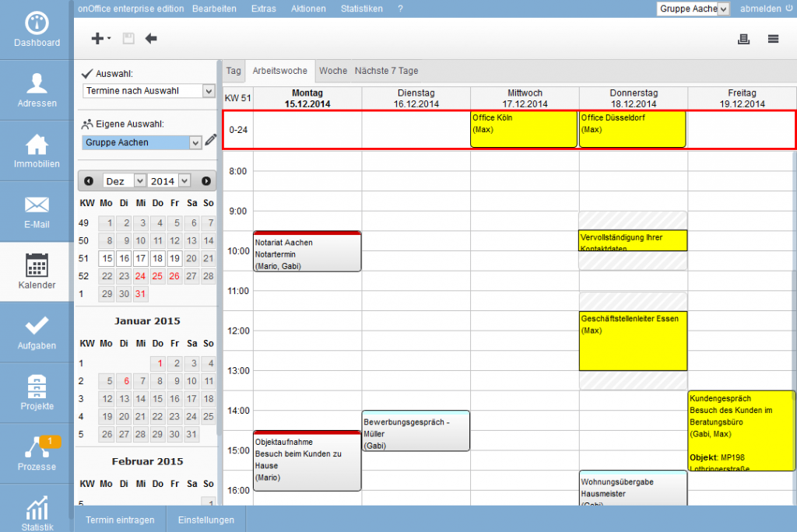The image size is (797, 532).
Task: Click the print icon
Action: tap(743, 39)
